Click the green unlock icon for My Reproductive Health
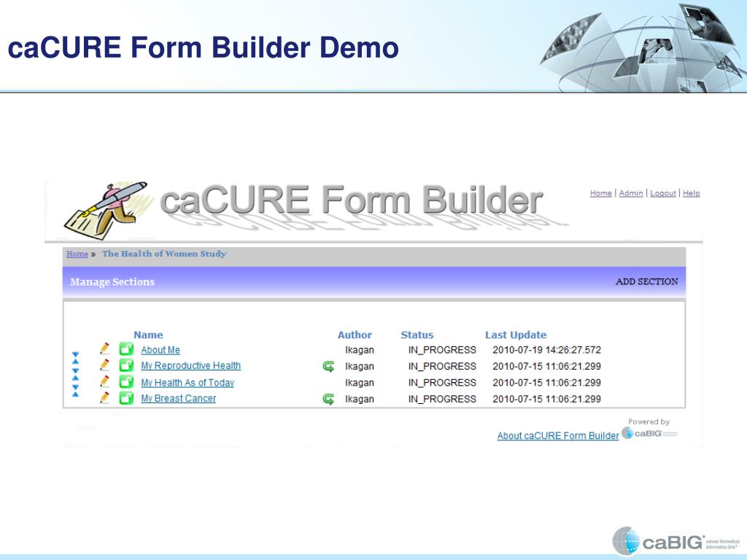This screenshot has height=560, width=747. (126, 365)
